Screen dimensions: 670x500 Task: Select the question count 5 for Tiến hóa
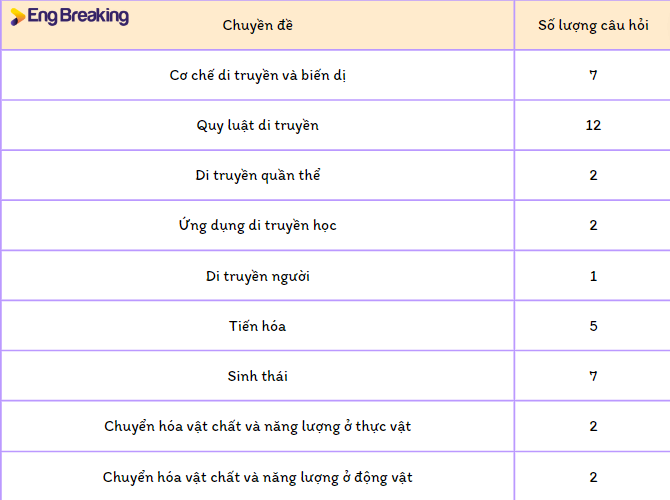(x=593, y=326)
